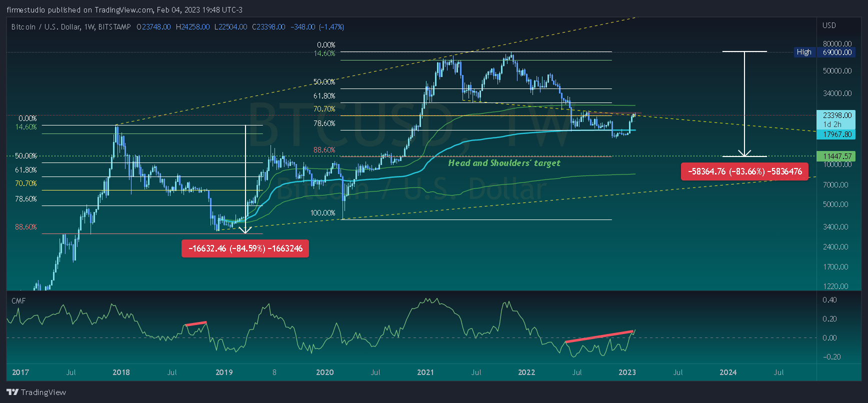Click the 80000.00 price scale value
Screen dimensions: 868x403
837,44
